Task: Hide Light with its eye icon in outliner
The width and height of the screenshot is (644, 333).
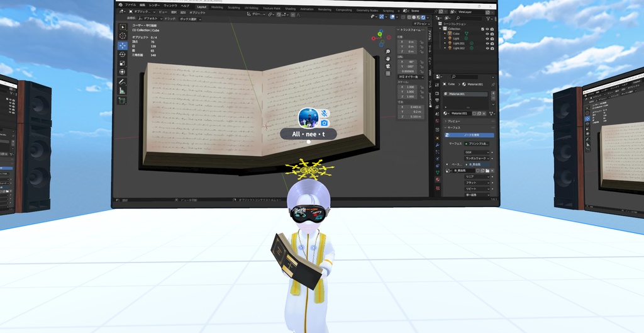Action: [487, 38]
